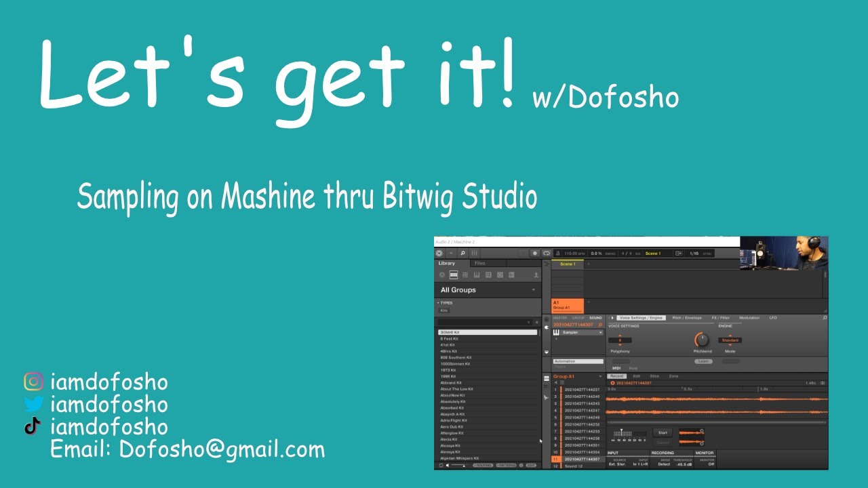Click the 0.0 % swing value

click(596, 253)
